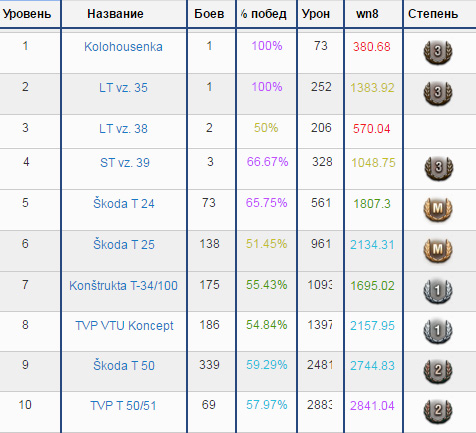Open the LT vz. 38 tank link
The width and height of the screenshot is (476, 433).
[123, 129]
